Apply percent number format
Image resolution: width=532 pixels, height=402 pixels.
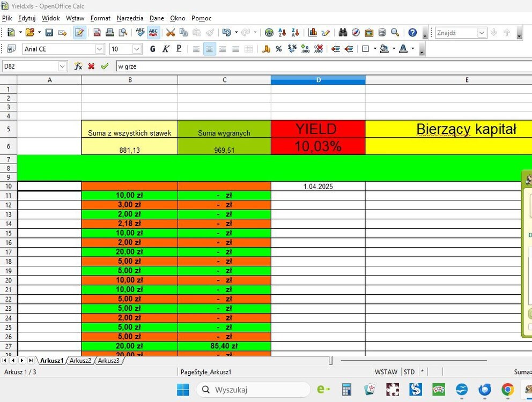click(x=279, y=49)
